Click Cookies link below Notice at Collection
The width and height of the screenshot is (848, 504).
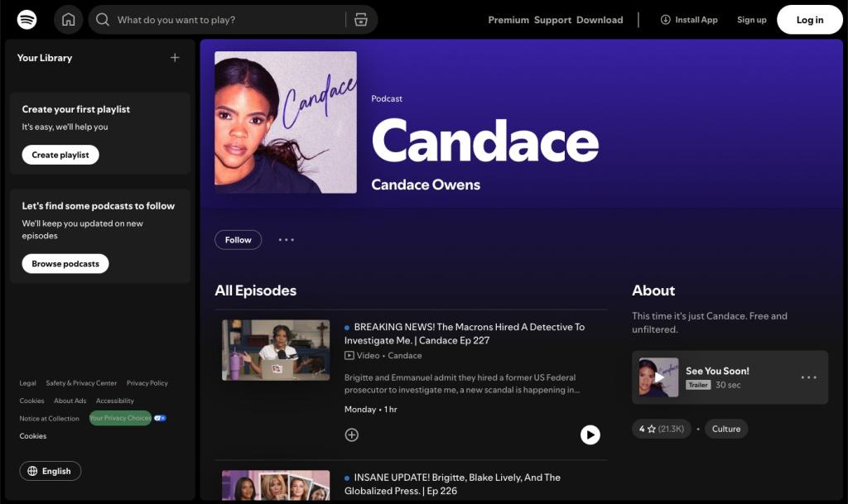(x=33, y=436)
